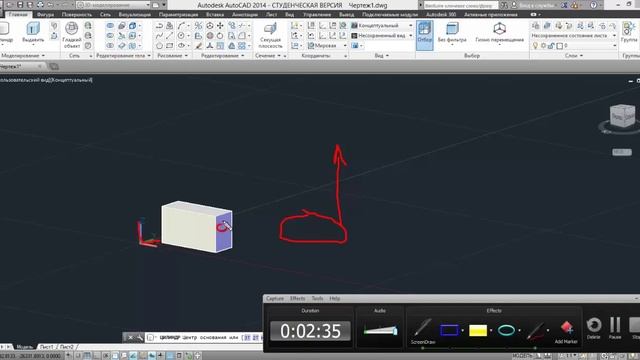Open the Концептуальный visual style dropdown
The width and height of the screenshot is (640, 360).
pos(382,26)
